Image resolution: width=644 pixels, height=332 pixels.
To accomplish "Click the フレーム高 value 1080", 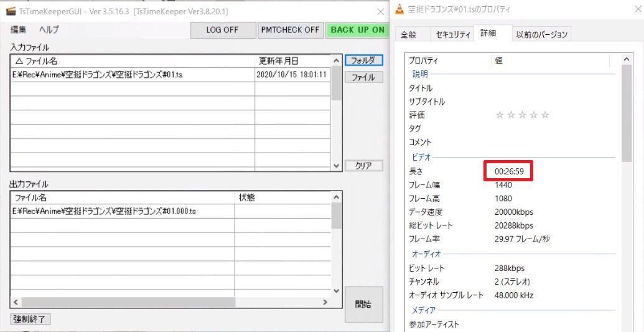I will (503, 198).
